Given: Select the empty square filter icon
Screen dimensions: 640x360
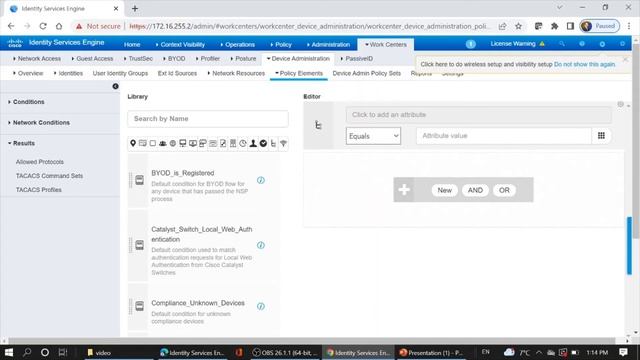Looking at the screenshot, I should coord(153,143).
